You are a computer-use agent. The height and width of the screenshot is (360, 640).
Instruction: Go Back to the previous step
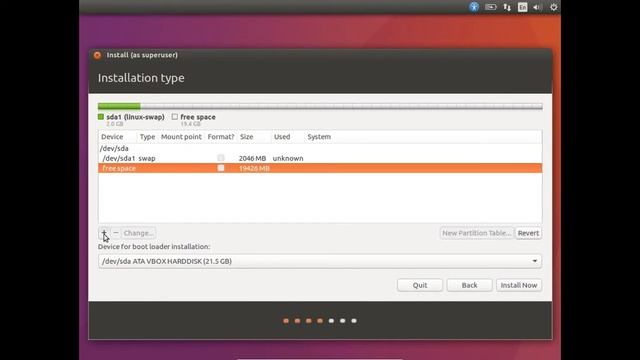(469, 285)
